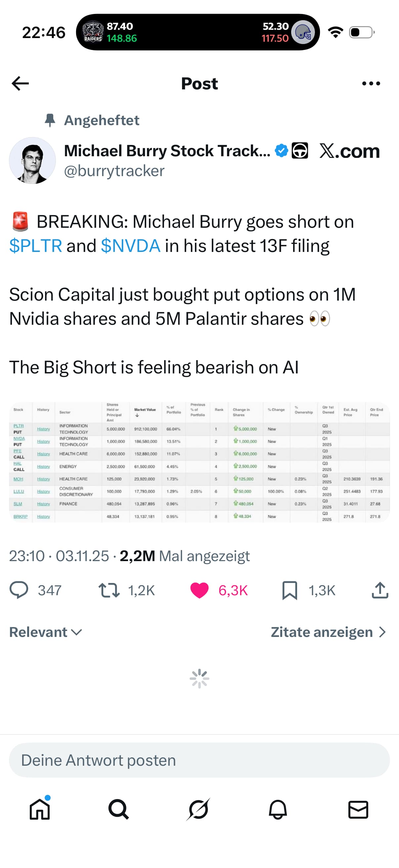The width and height of the screenshot is (399, 868).
Task: Open the Search tab
Action: click(x=118, y=809)
